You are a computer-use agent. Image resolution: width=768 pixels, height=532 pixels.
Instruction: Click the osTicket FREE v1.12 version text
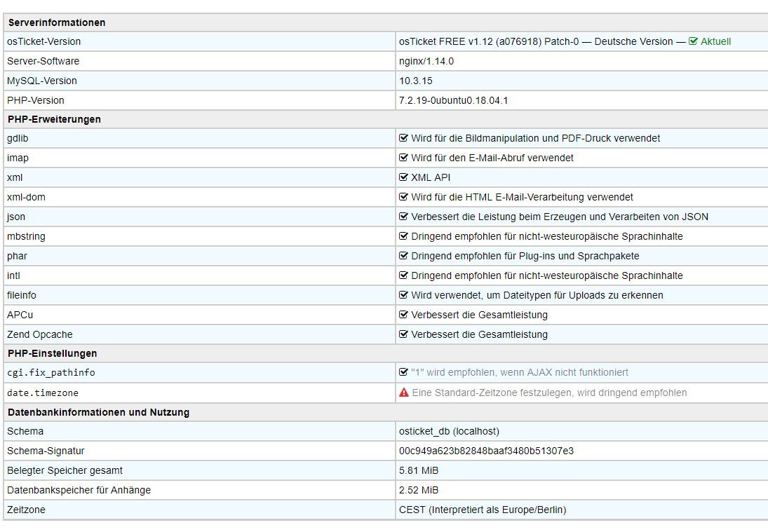click(x=535, y=41)
